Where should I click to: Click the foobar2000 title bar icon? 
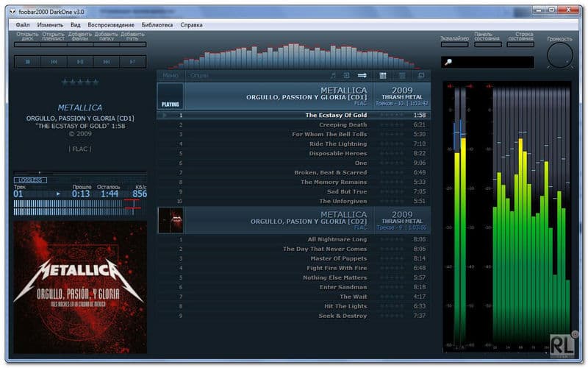12,12
